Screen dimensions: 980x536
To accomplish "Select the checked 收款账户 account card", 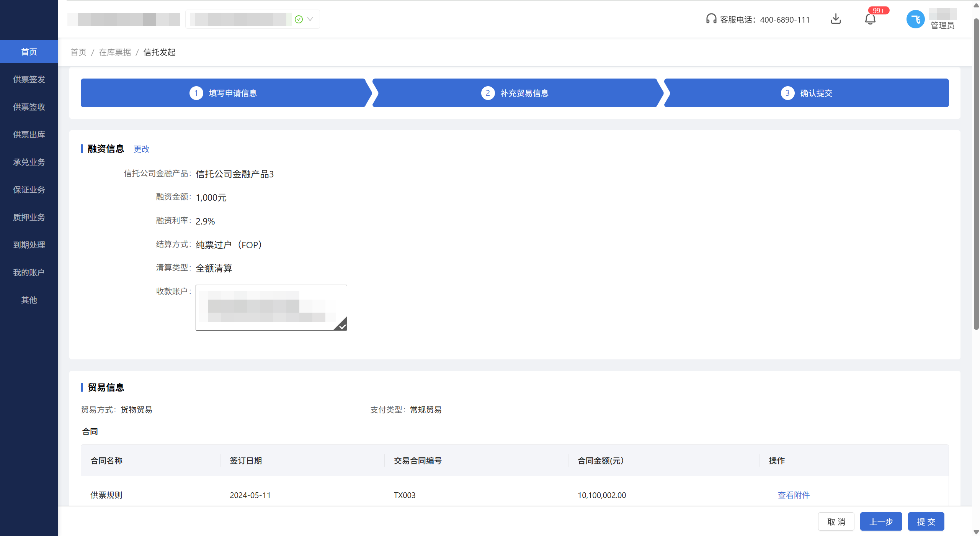I will 271,307.
